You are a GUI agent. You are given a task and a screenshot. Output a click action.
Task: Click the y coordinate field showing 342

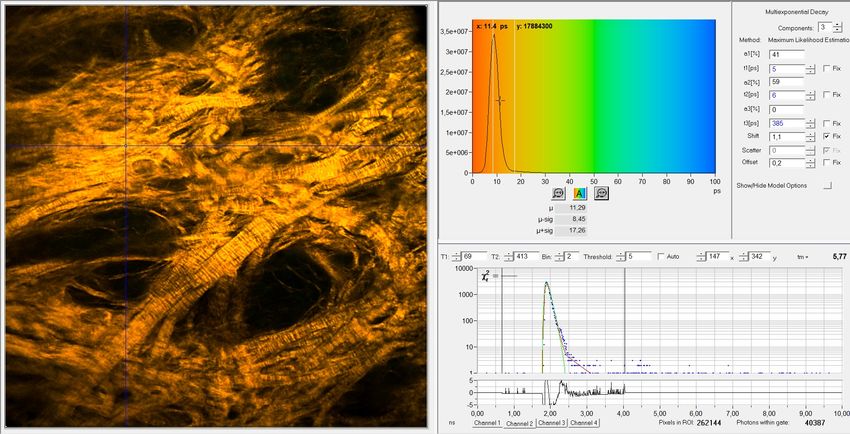point(758,256)
